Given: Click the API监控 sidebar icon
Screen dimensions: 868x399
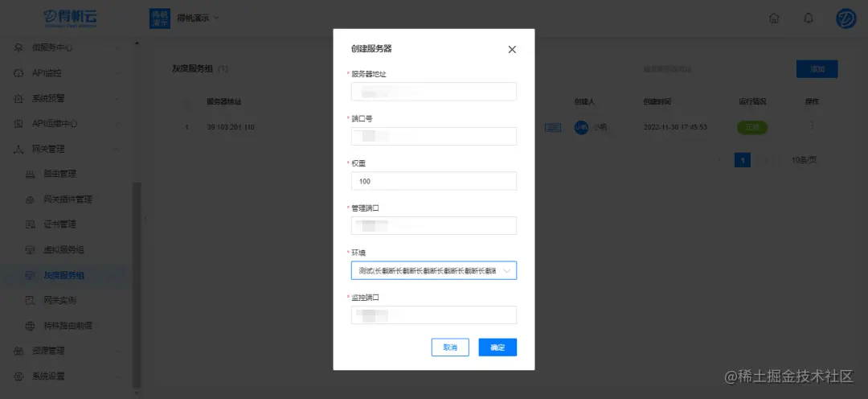Looking at the screenshot, I should [x=18, y=73].
